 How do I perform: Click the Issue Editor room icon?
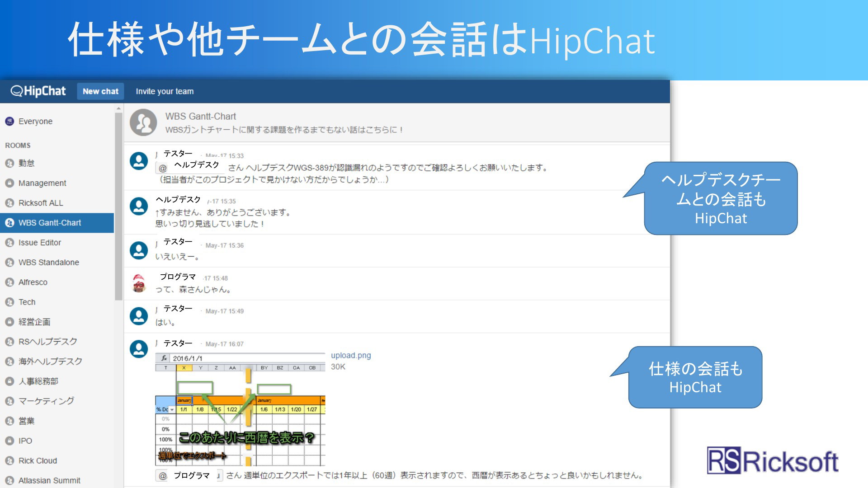[9, 243]
